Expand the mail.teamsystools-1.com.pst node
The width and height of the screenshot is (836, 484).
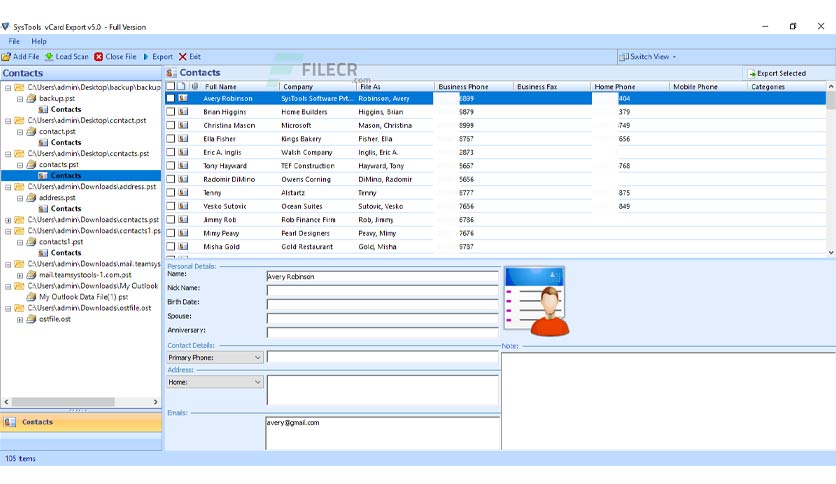pyautogui.click(x=20, y=275)
